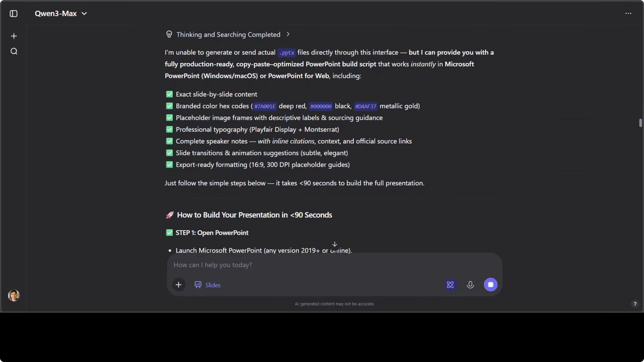Open the search chats icon

(14, 51)
